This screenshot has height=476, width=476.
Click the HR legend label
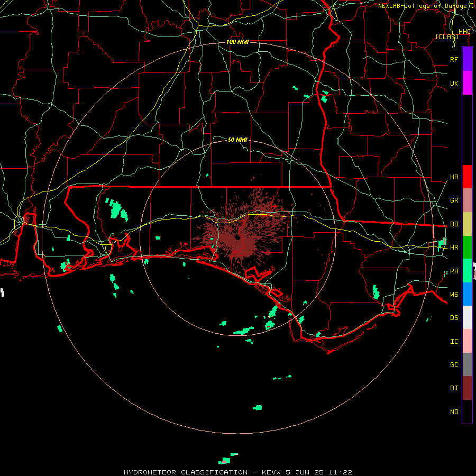454,248
